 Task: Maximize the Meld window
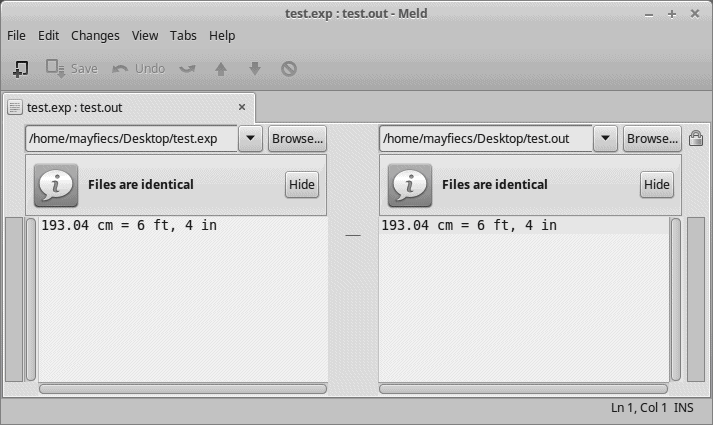pos(672,14)
